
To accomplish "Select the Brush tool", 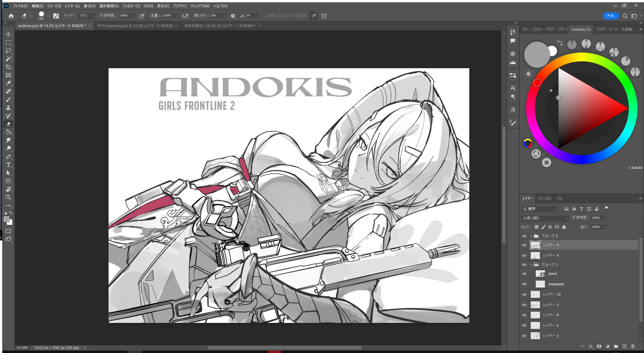I will pos(8,100).
